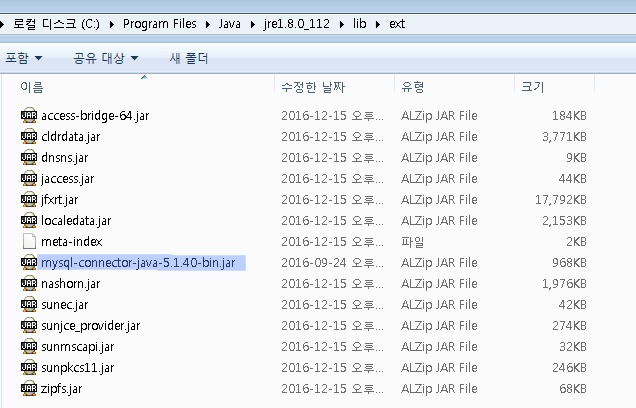Screen dimensions: 636x408
Task: Click the JAR icon of mysql-connector-java-5.1.40-bin.jar
Action: click(x=29, y=263)
